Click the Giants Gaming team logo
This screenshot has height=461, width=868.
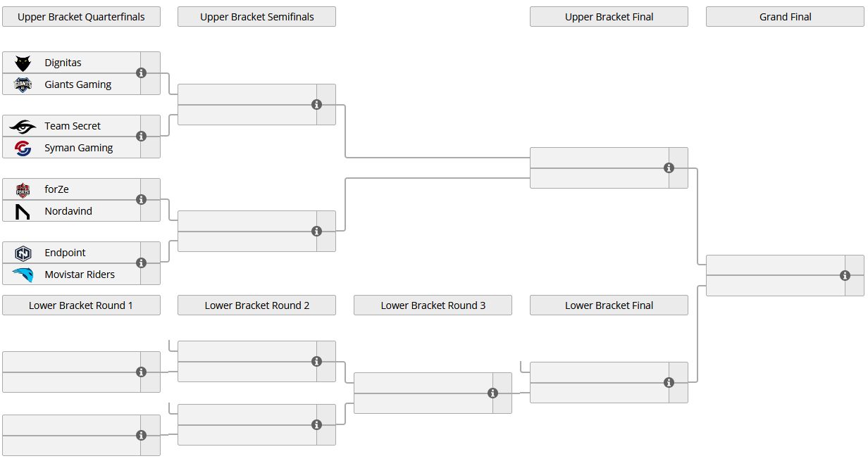[x=23, y=85]
